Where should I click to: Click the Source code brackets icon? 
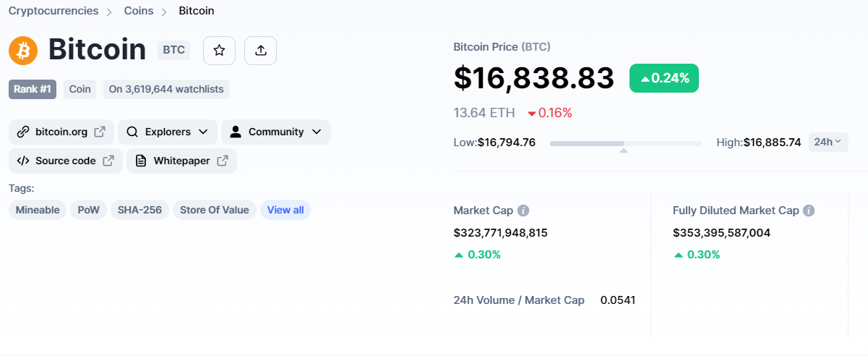(23, 161)
